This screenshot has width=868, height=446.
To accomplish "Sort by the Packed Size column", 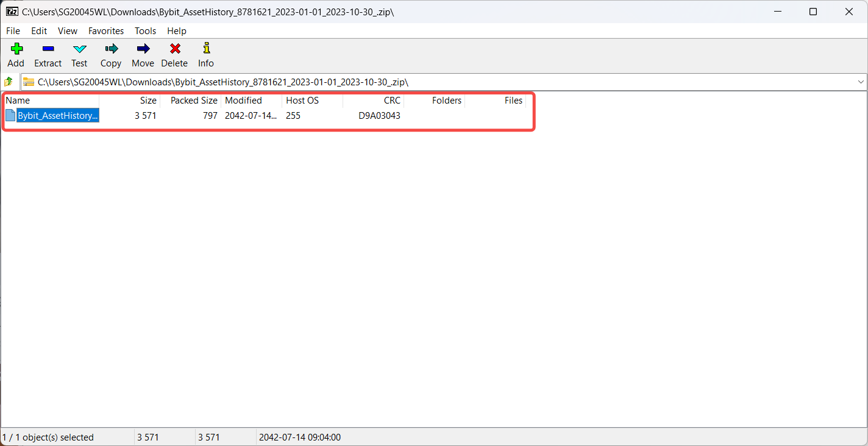I will click(x=193, y=101).
